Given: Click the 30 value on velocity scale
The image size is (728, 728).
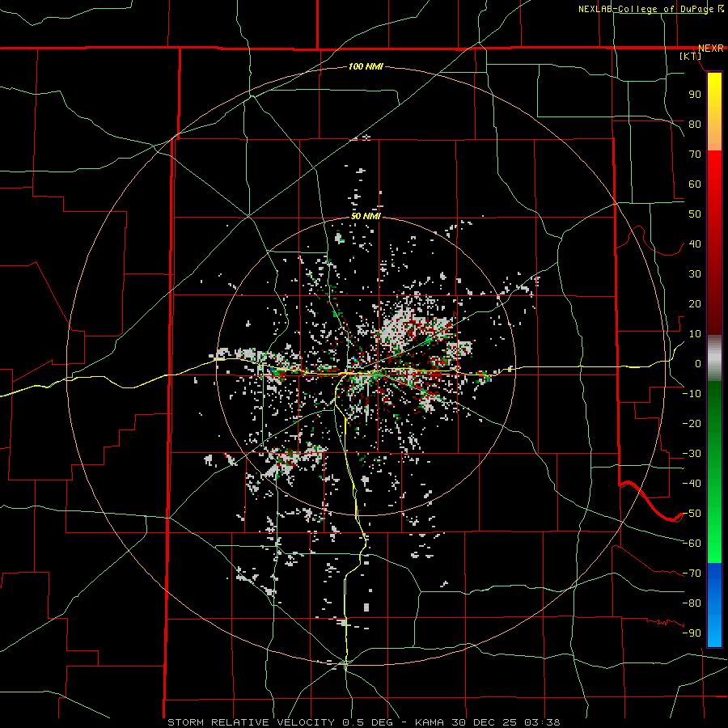Looking at the screenshot, I should [695, 274].
